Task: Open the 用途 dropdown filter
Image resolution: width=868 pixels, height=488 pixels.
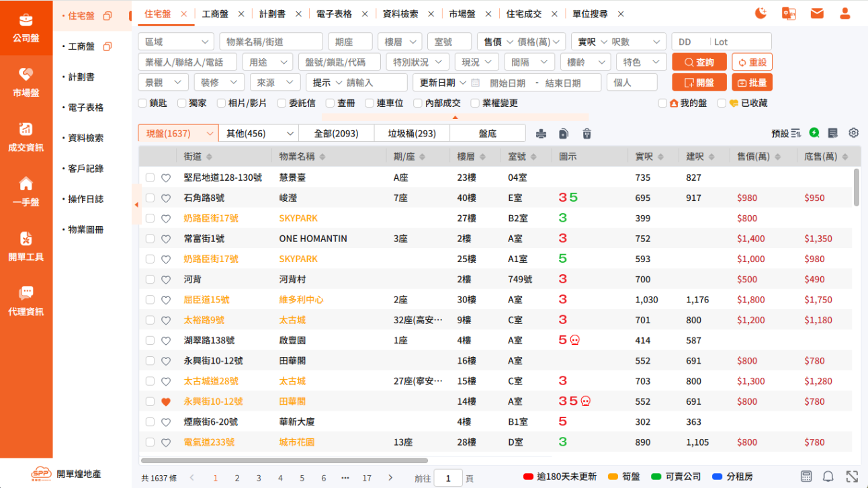Action: tap(268, 61)
